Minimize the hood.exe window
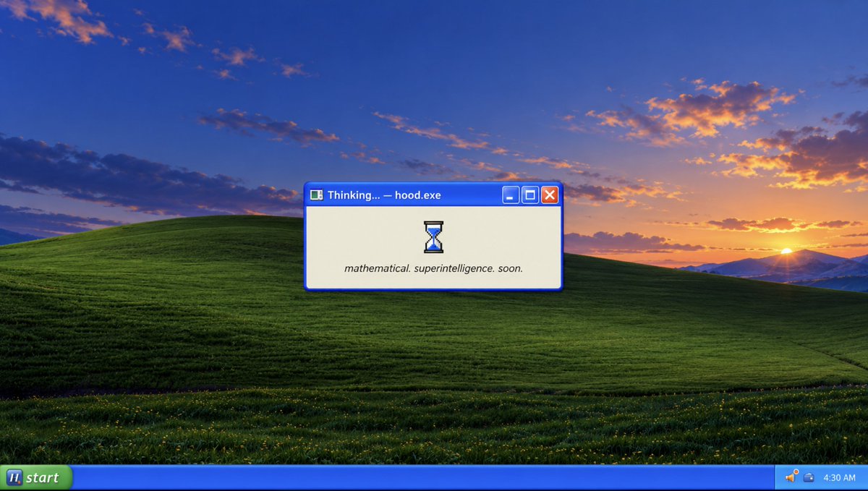 (511, 195)
